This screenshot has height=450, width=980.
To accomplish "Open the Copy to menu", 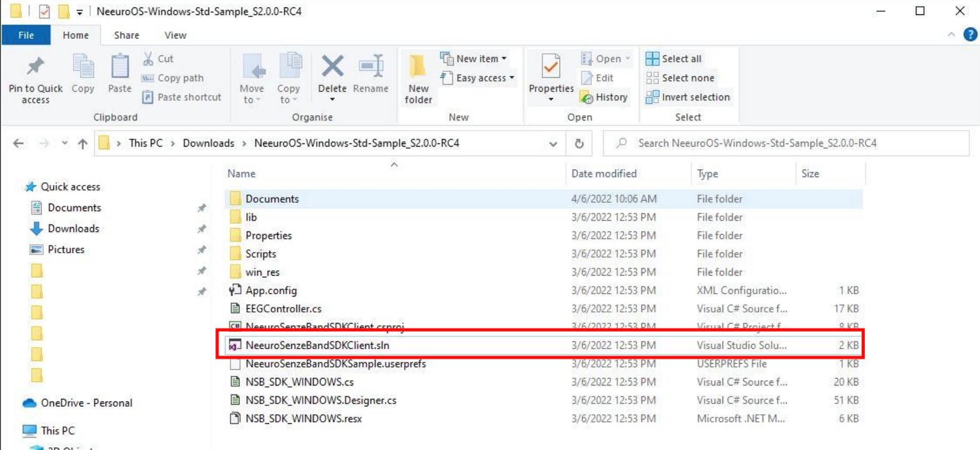I will pyautogui.click(x=289, y=79).
